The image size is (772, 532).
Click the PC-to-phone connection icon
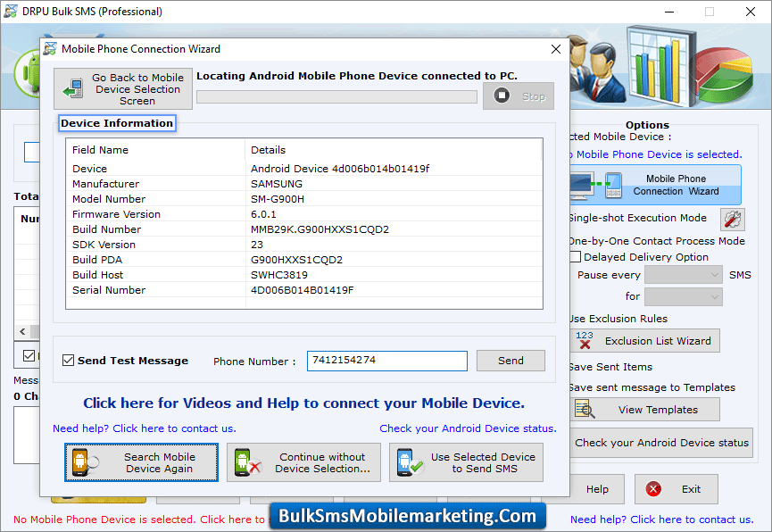[597, 185]
